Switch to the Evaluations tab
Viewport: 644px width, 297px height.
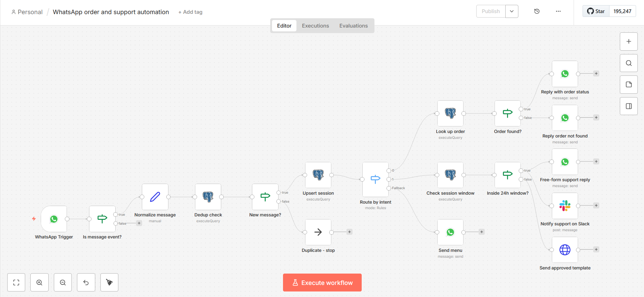click(x=353, y=26)
